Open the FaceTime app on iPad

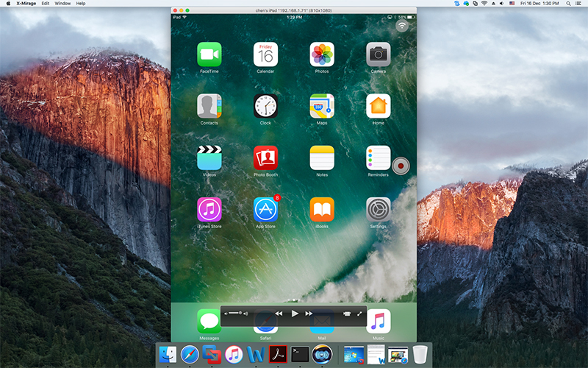pyautogui.click(x=209, y=54)
